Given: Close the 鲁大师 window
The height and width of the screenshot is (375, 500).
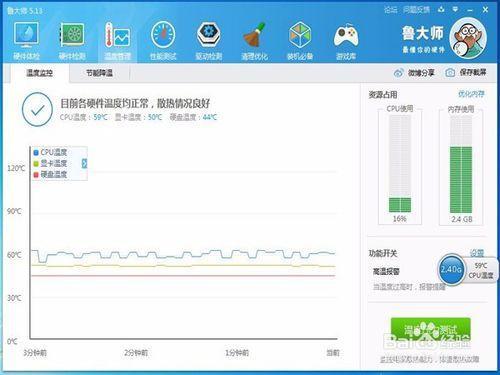Looking at the screenshot, I should pos(485,10).
